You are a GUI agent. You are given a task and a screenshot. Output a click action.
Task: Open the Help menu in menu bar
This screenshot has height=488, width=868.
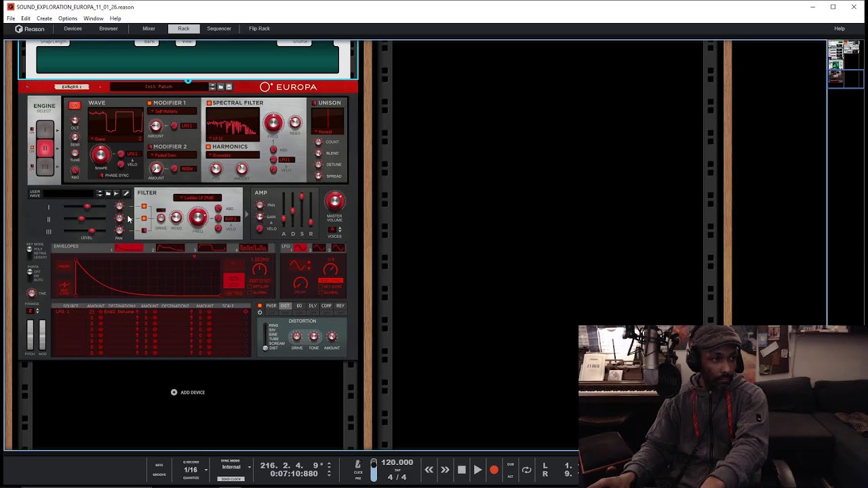(x=115, y=18)
